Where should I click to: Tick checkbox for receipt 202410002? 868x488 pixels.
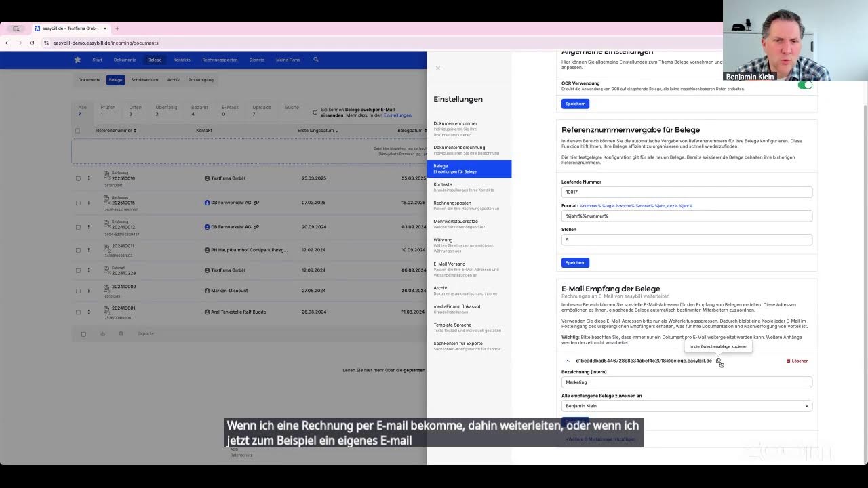tap(78, 291)
